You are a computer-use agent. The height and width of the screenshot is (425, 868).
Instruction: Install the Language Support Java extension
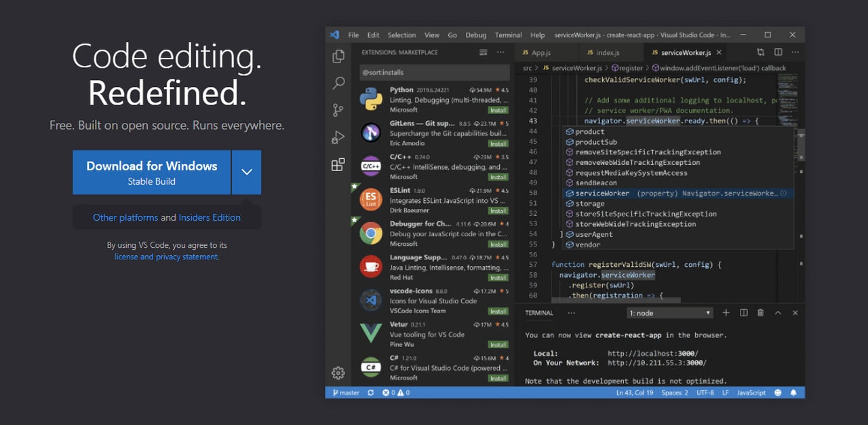(498, 278)
